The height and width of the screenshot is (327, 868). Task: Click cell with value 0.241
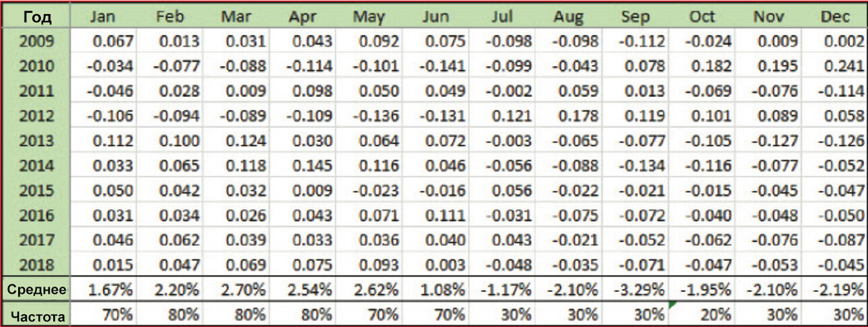[834, 67]
